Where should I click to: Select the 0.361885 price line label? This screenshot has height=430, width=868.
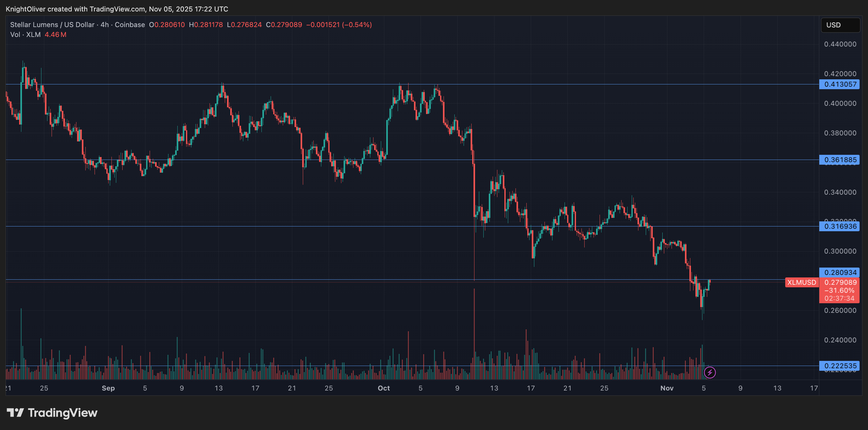point(840,160)
